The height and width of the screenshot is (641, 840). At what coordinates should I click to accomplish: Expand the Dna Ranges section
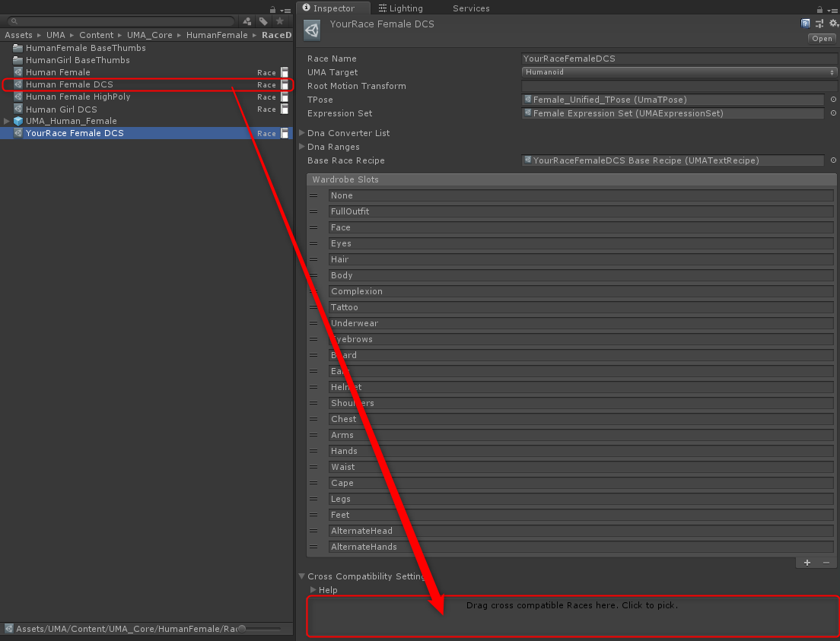(x=301, y=147)
